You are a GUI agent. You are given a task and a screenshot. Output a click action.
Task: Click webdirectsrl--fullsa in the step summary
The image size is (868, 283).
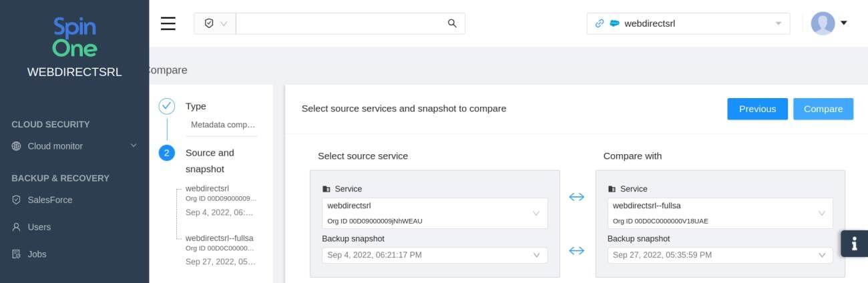tap(219, 238)
